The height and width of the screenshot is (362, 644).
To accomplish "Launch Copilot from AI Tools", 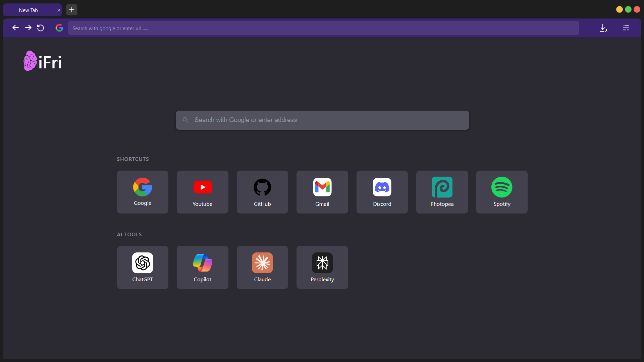I will click(202, 267).
